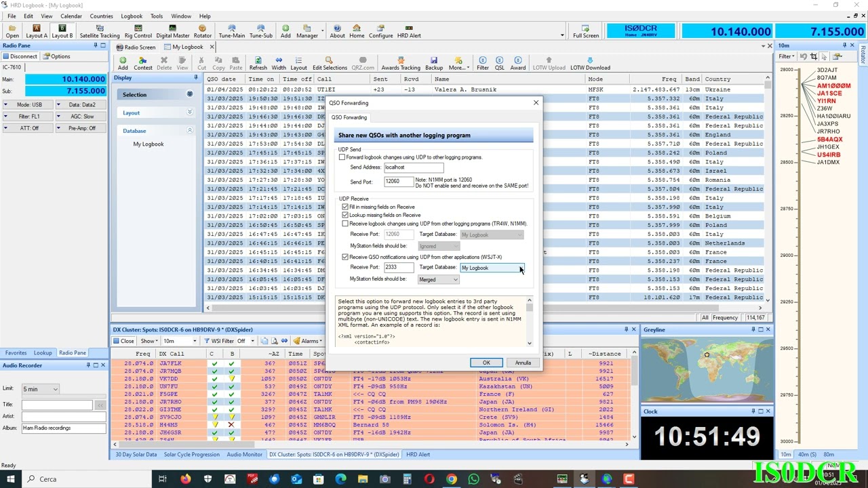Screen dimensions: 868x488
Task: Enable Forward logbook changes using UDP
Action: pyautogui.click(x=342, y=157)
